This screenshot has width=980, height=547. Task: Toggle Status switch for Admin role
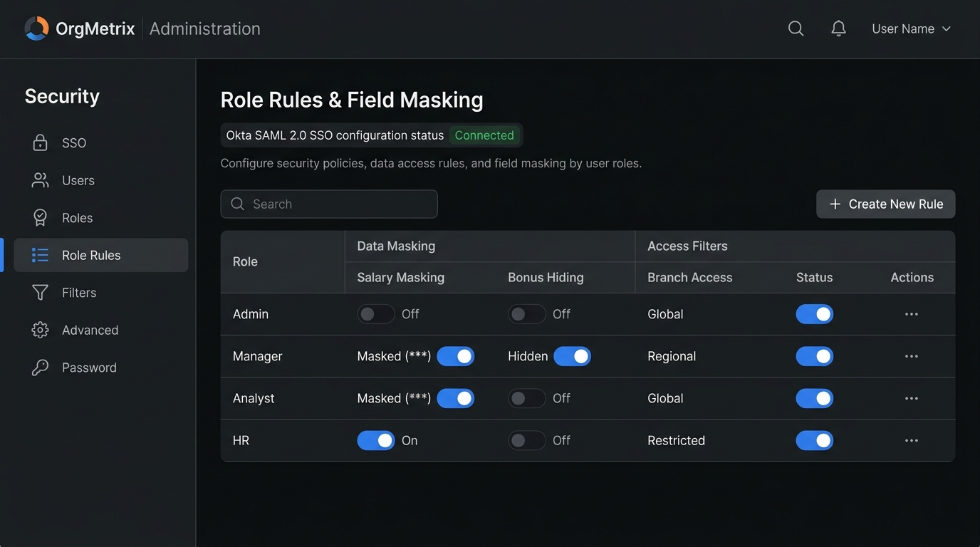[815, 314]
